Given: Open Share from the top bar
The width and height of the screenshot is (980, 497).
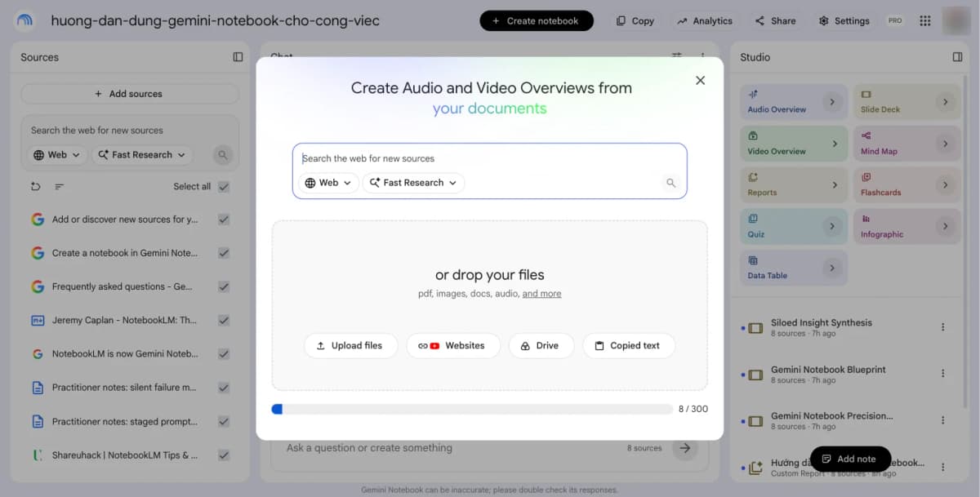Looking at the screenshot, I should [x=775, y=20].
